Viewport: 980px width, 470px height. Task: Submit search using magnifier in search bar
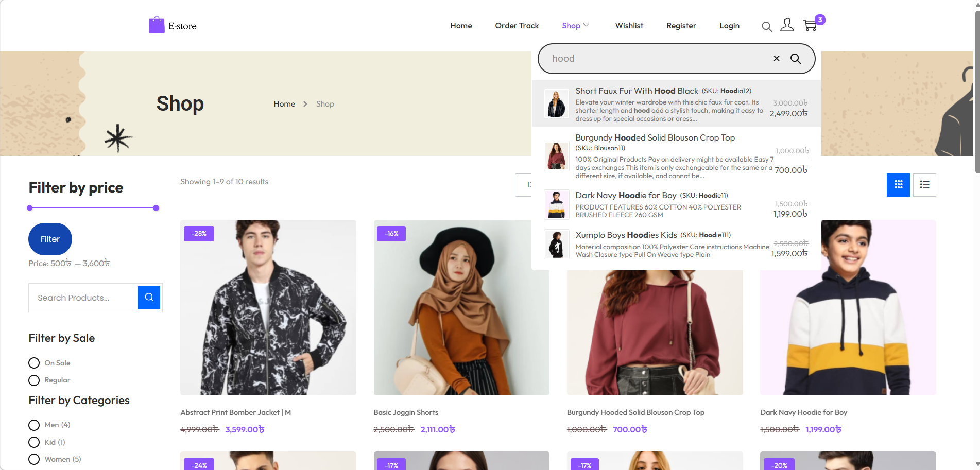pyautogui.click(x=796, y=59)
